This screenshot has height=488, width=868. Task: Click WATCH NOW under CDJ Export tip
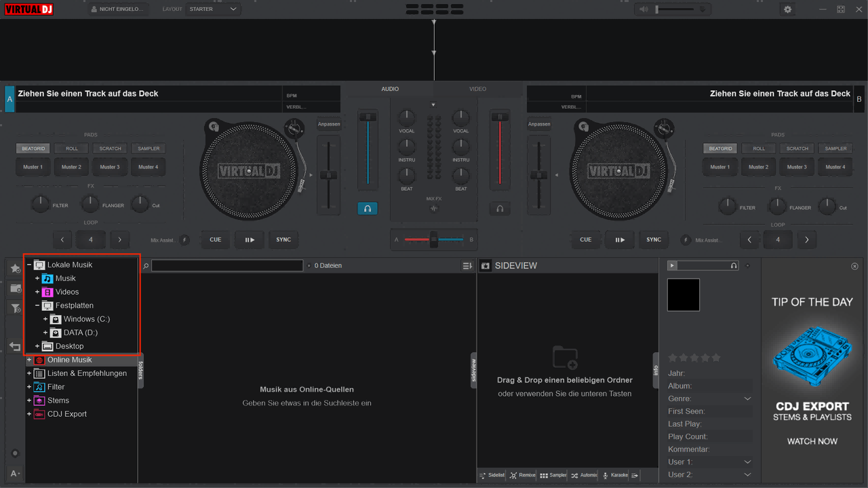812,440
